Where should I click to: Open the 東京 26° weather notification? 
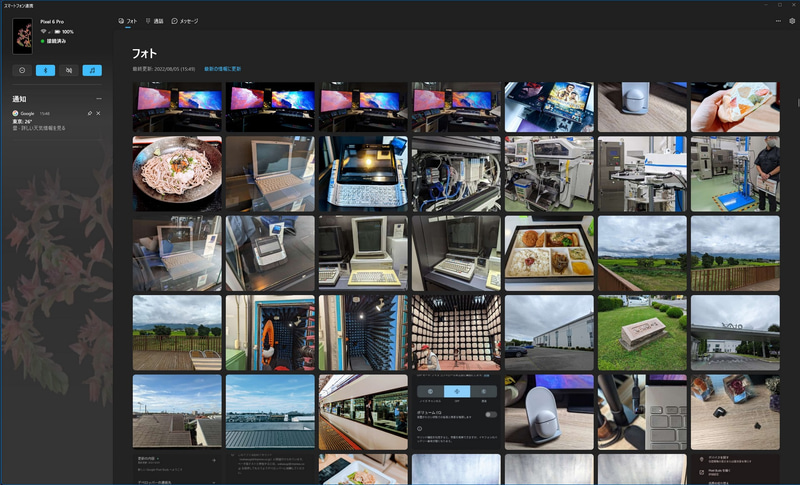pos(57,121)
